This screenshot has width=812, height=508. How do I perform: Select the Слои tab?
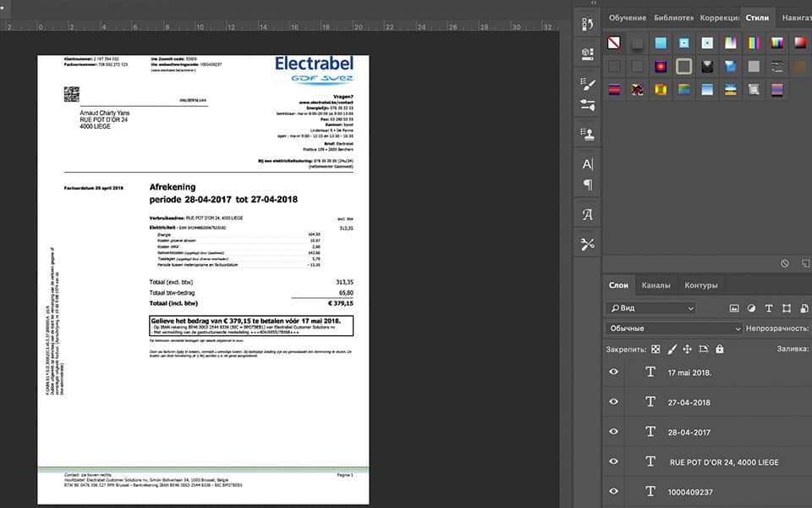pos(618,285)
